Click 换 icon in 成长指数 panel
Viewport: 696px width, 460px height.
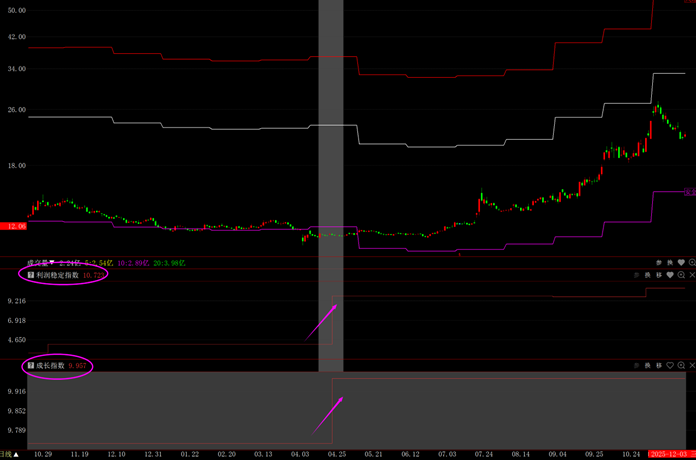click(x=646, y=366)
